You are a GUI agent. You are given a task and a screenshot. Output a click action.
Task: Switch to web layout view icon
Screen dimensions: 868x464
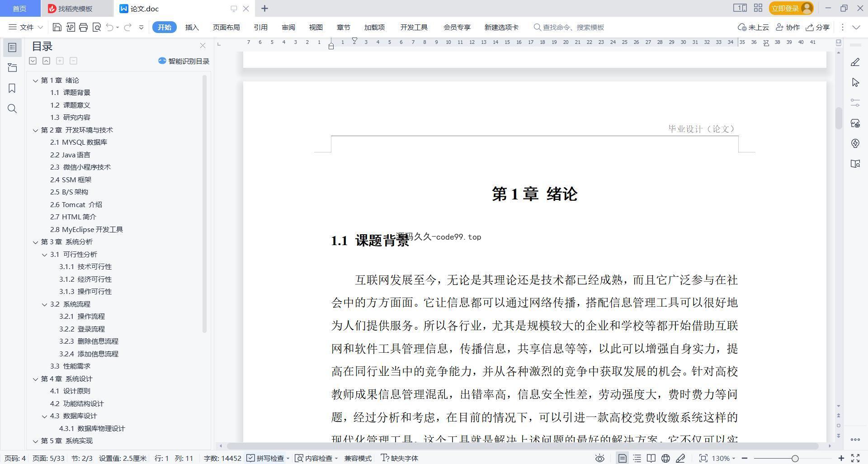(665, 458)
